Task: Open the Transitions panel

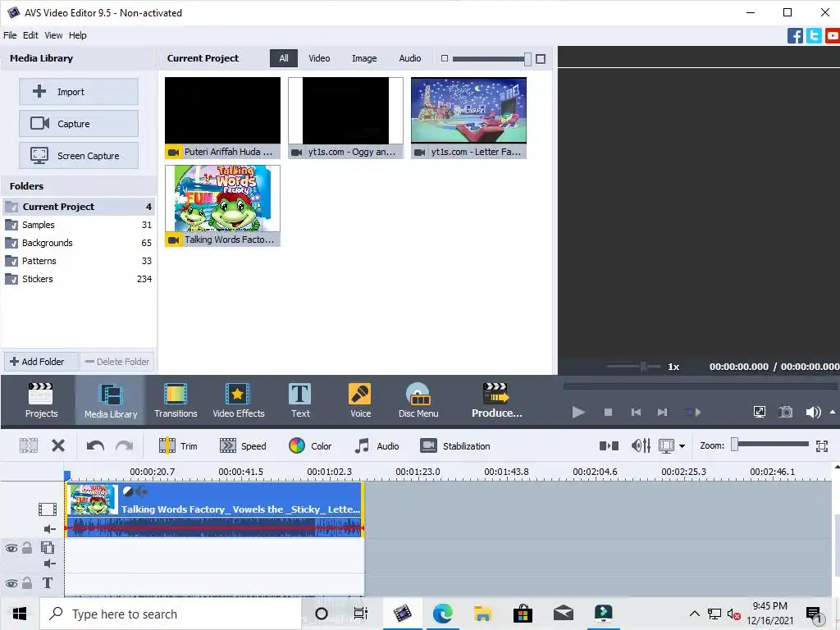Action: (176, 400)
